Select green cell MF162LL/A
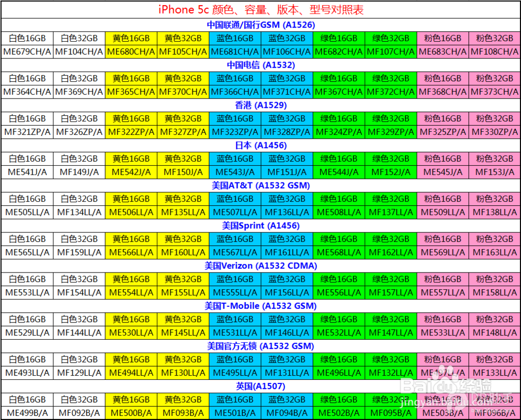This screenshot has width=521, height=420. [391, 253]
